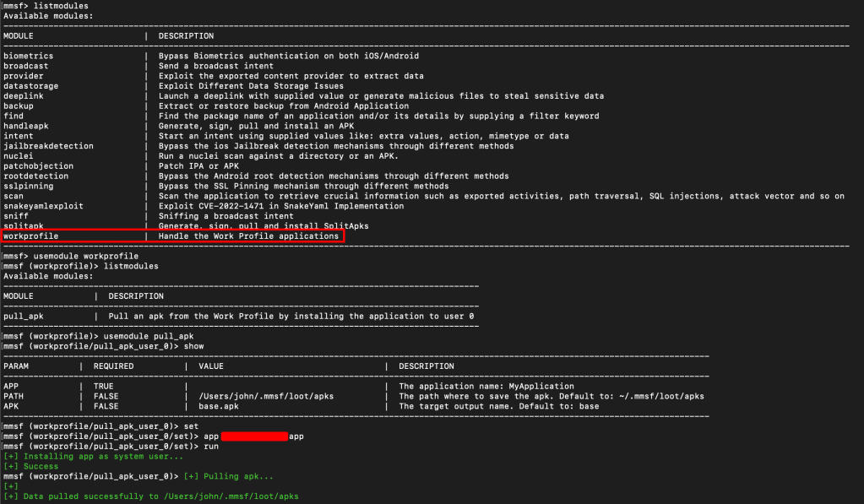The height and width of the screenshot is (504, 864).
Task: Click the datastorage module name
Action: tap(30, 86)
